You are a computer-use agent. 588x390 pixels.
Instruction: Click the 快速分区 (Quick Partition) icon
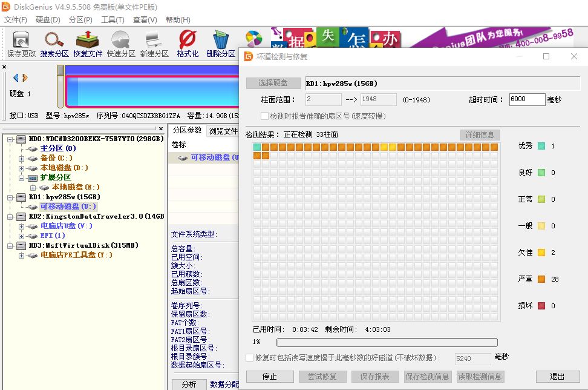point(119,42)
